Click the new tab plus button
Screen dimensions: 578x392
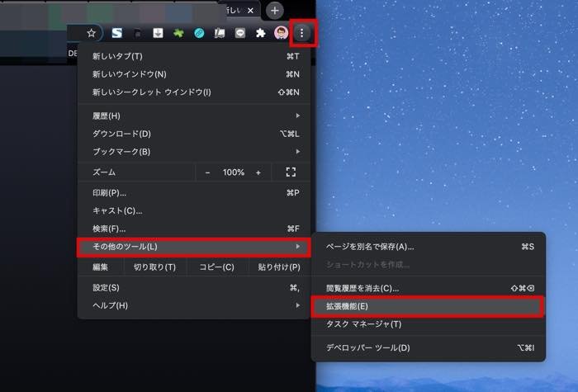pos(275,10)
